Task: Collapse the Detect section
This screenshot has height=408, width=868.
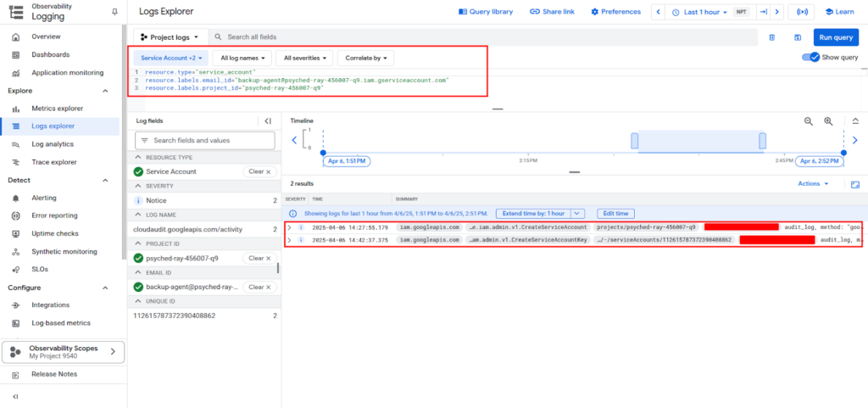Action: pos(106,181)
